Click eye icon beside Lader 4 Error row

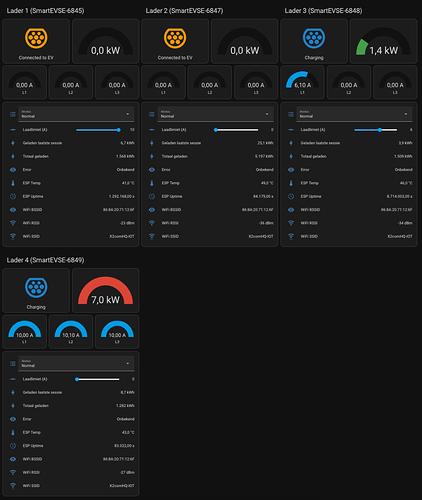click(x=13, y=419)
